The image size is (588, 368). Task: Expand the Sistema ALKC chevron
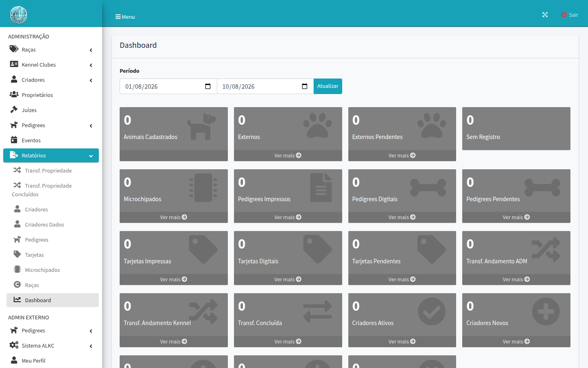coord(91,346)
